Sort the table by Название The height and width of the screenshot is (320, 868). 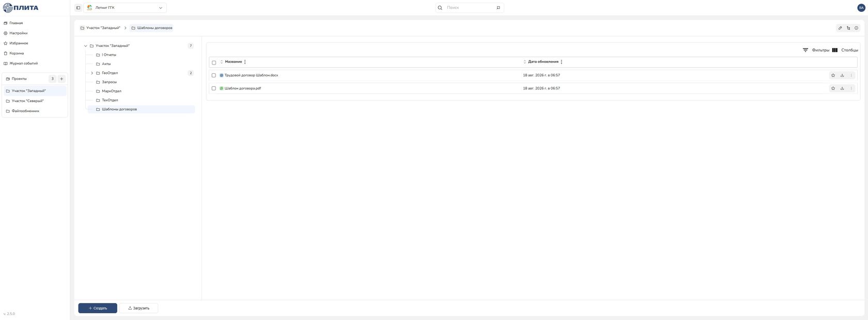coord(222,62)
